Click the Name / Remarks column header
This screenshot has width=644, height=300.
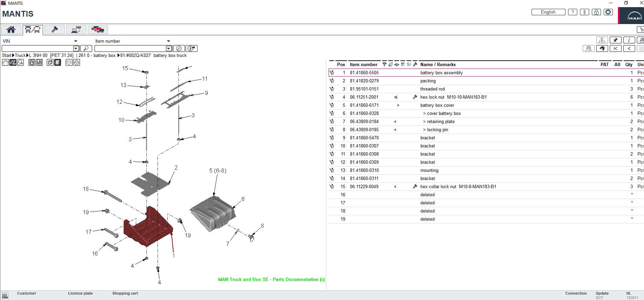tap(438, 64)
